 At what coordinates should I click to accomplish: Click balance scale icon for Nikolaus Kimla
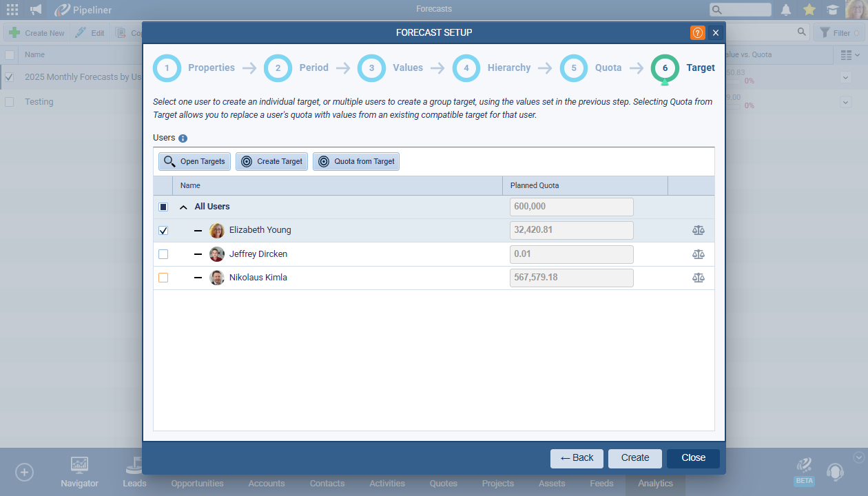pyautogui.click(x=699, y=278)
